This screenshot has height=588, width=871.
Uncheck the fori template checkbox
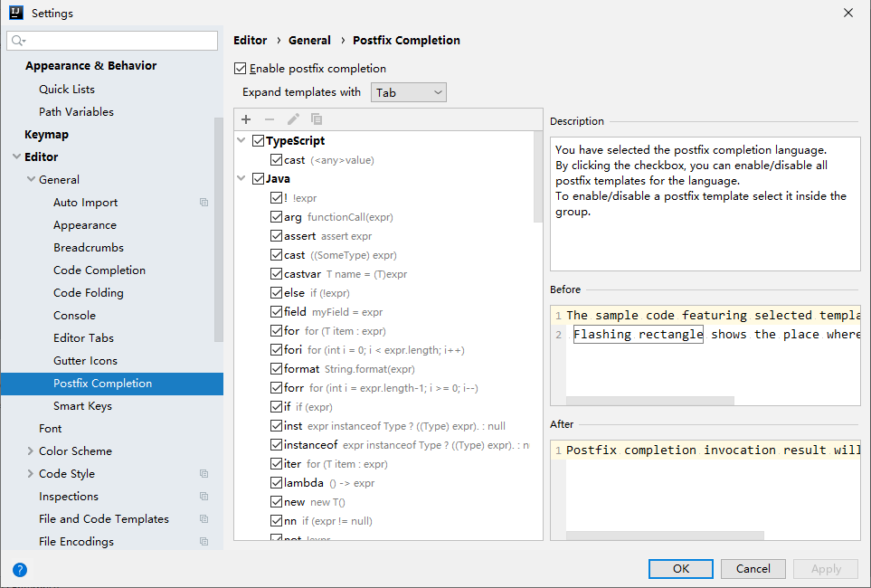(x=276, y=349)
